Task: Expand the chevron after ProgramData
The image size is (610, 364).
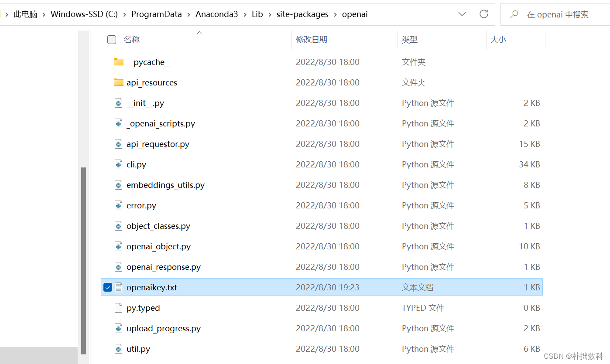Action: pos(189,14)
